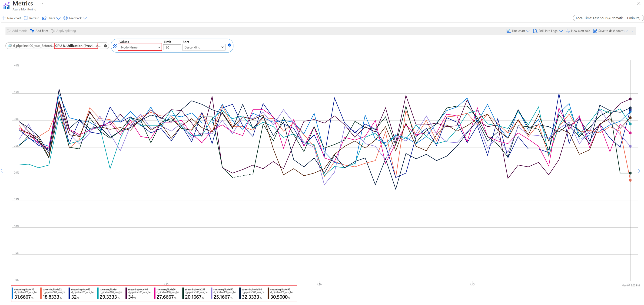Open the Feedback menu

point(75,18)
